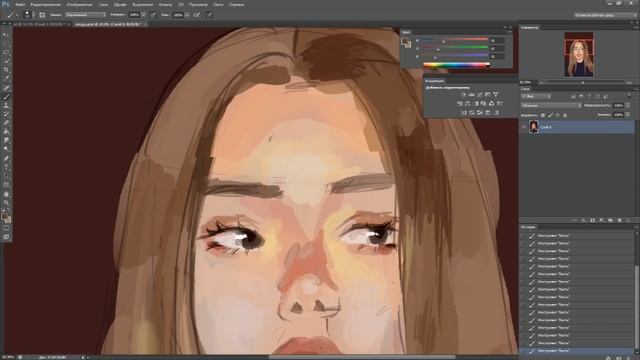Open the Окно menu

(218, 4)
